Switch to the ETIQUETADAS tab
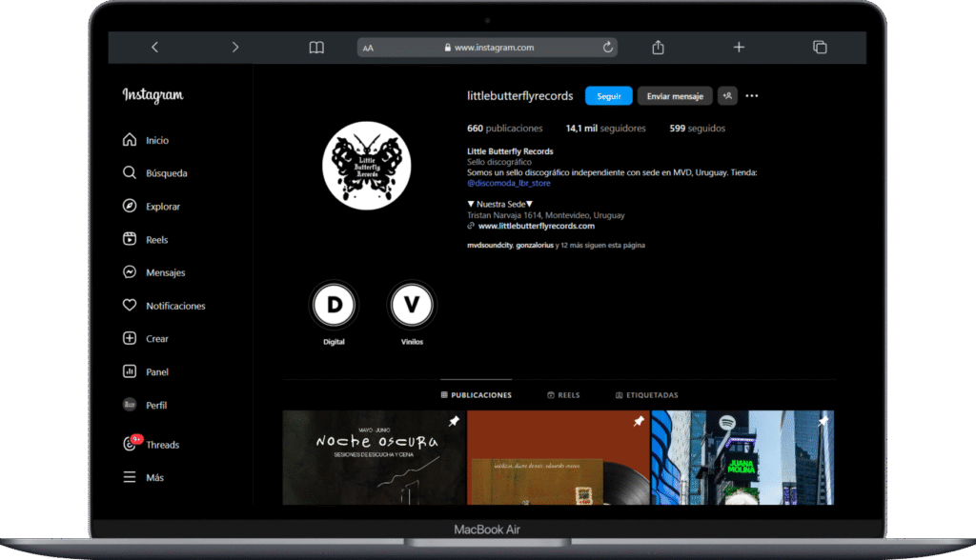The width and height of the screenshot is (976, 560). 647,395
